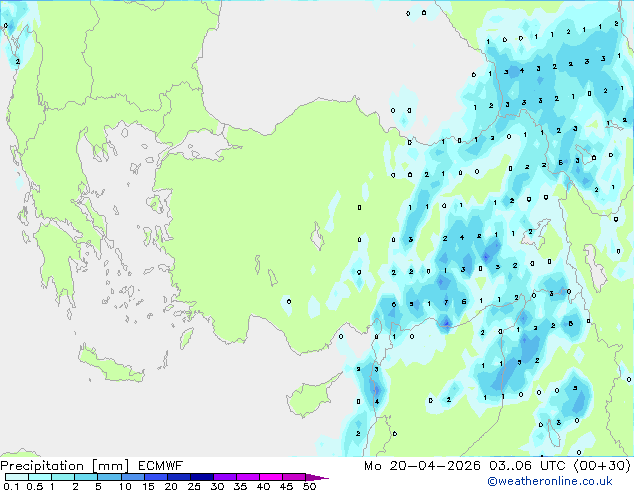This screenshot has width=634, height=490.
Task: Click the 'Precipitation [mm]' title text
Action: click(x=65, y=466)
